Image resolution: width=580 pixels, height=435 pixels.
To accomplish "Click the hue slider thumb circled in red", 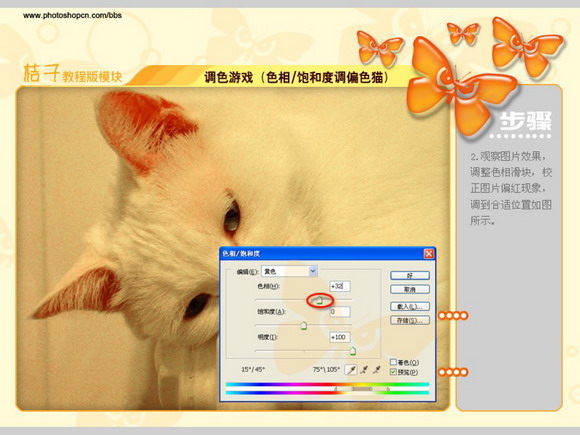I will 320,300.
